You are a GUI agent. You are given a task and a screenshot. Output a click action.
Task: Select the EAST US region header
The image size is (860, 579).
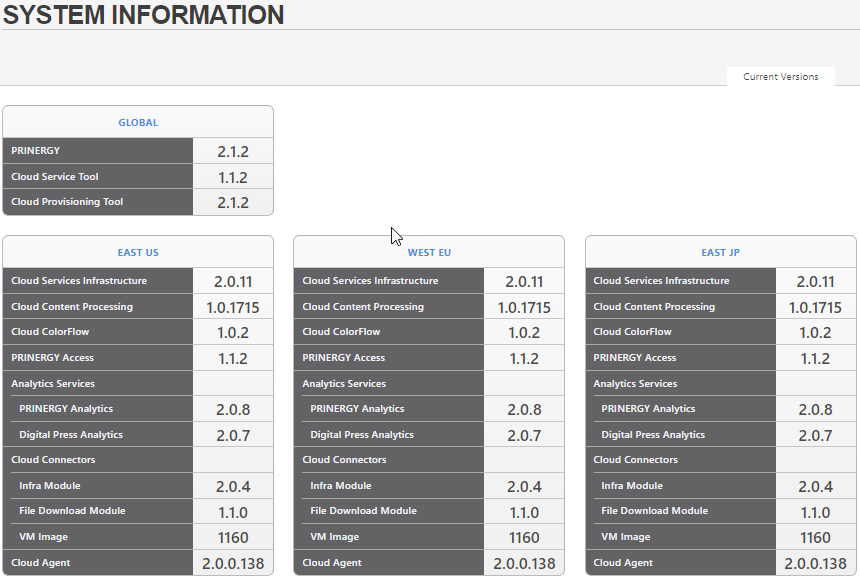(x=138, y=252)
